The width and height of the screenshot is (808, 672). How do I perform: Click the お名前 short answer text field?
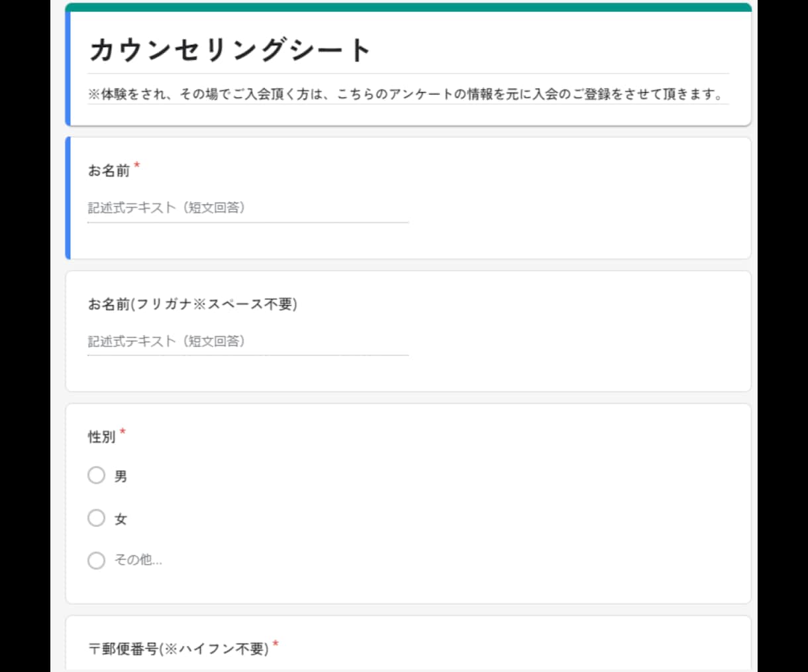point(248,208)
